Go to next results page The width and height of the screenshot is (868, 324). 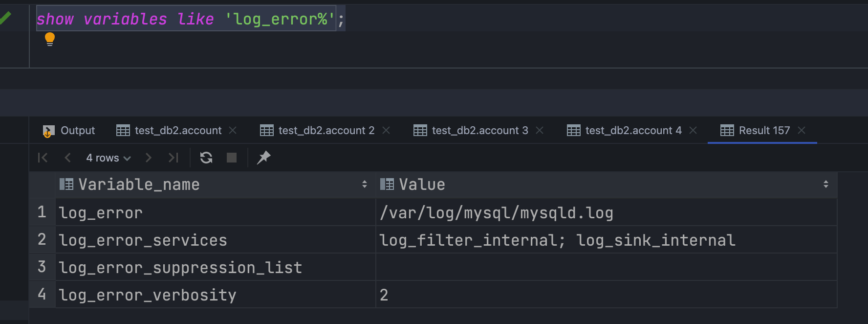click(x=149, y=158)
